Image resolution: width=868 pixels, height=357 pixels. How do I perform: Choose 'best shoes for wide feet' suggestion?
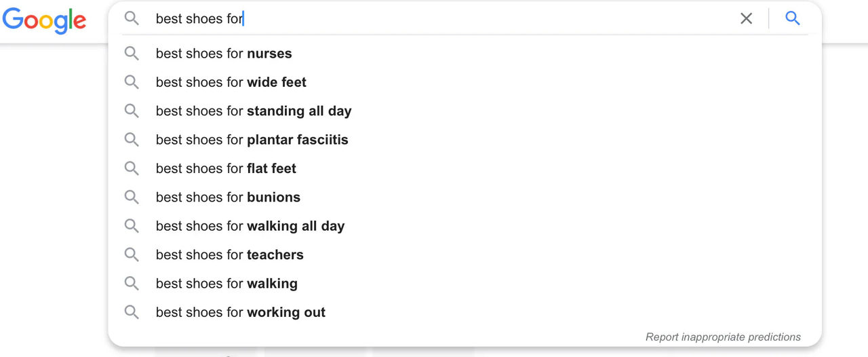click(x=231, y=82)
